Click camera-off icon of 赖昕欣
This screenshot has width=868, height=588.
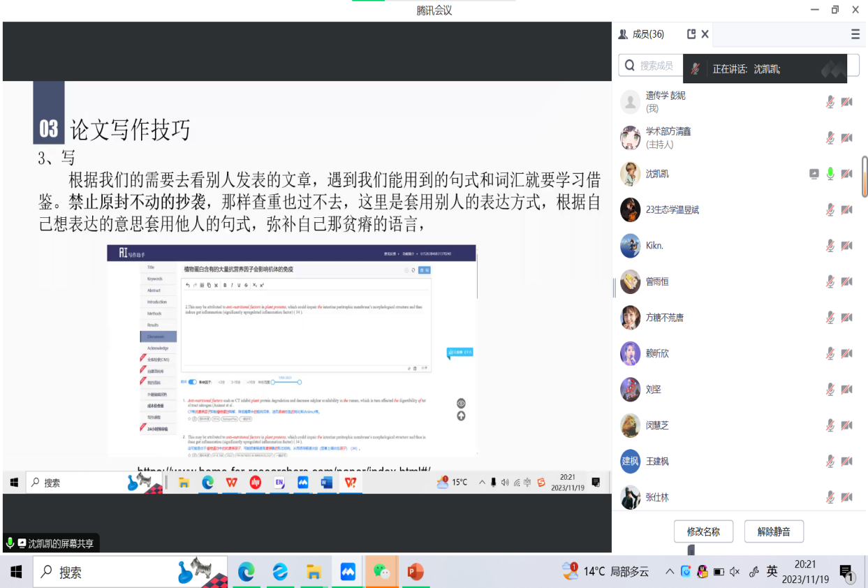[846, 353]
